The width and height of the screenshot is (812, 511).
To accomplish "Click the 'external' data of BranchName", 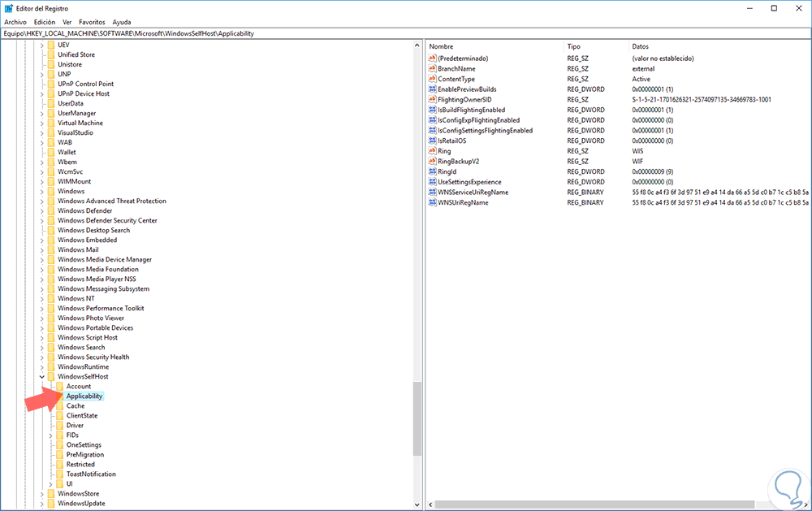I will click(x=643, y=68).
